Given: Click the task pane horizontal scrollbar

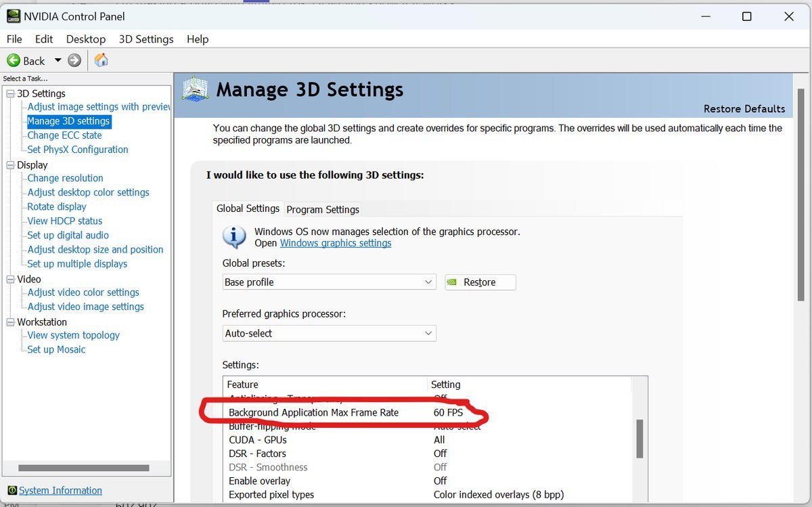Looking at the screenshot, I should [x=83, y=468].
